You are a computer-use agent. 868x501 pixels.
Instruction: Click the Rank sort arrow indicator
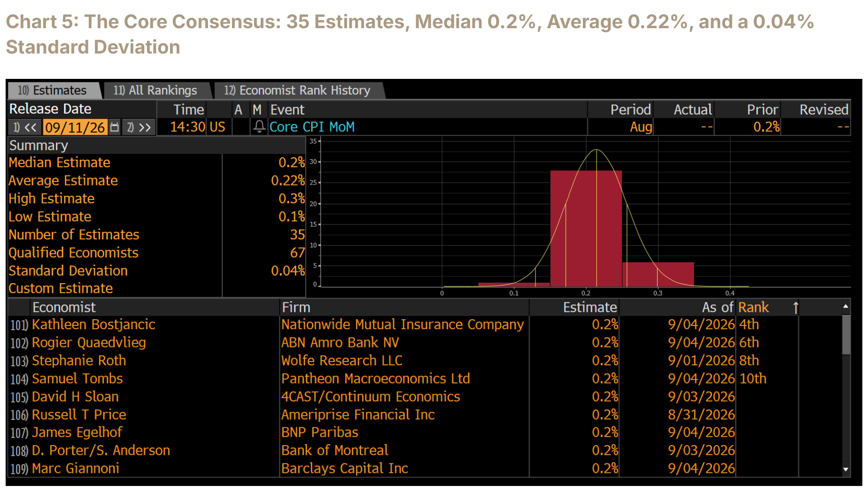coord(796,308)
